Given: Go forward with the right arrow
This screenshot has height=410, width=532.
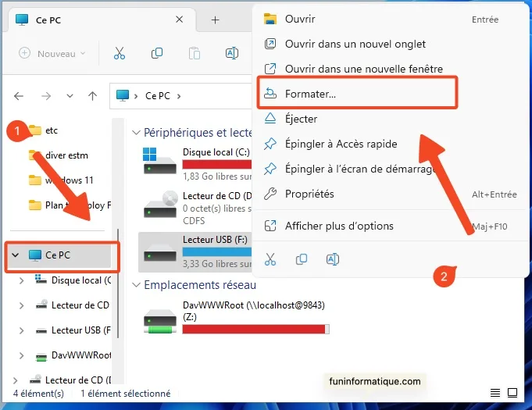Looking at the screenshot, I should (46, 96).
